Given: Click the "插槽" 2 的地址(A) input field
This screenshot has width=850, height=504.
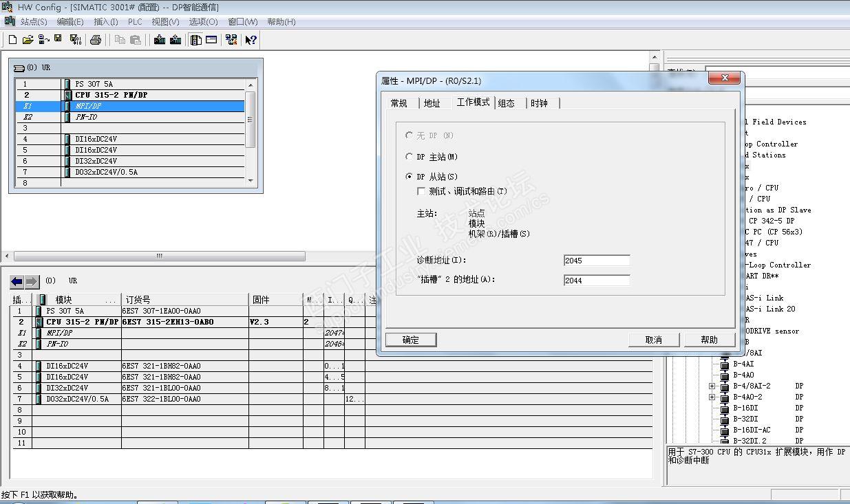Looking at the screenshot, I should click(x=597, y=280).
